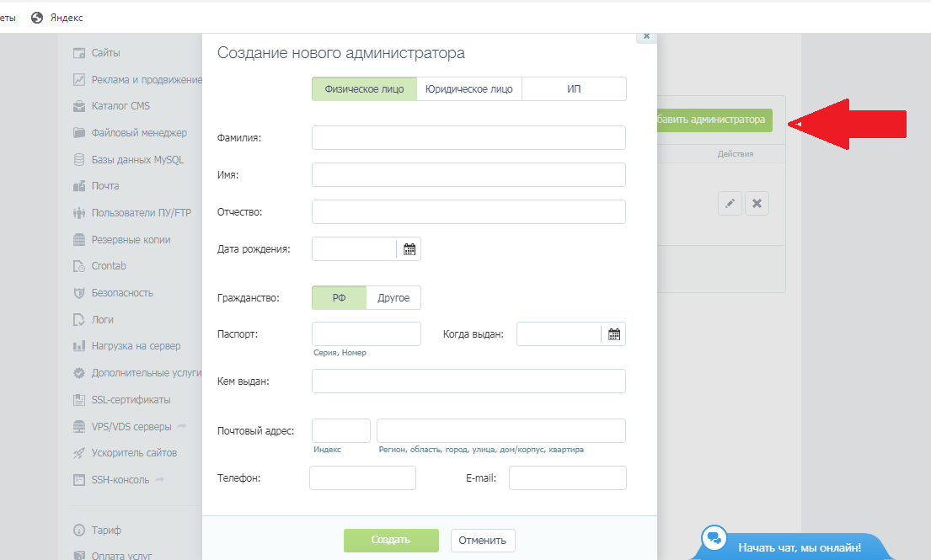Open the passport issue date calendar

(x=614, y=334)
